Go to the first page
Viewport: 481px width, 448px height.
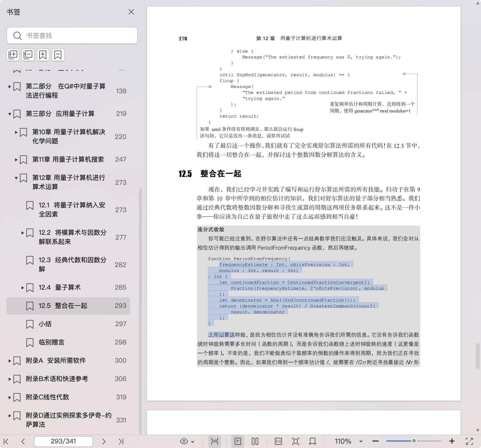(6, 441)
